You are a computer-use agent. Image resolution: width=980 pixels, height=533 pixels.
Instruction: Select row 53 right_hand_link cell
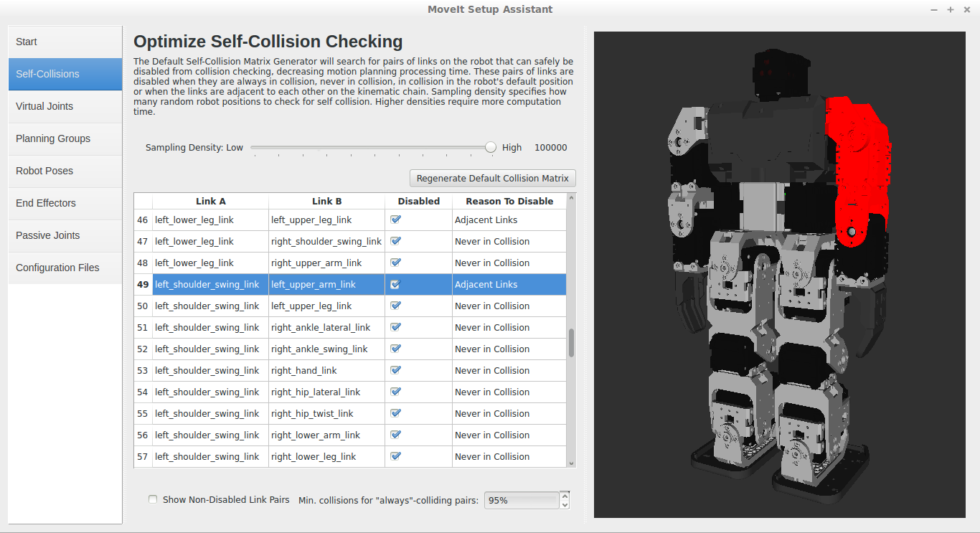326,370
